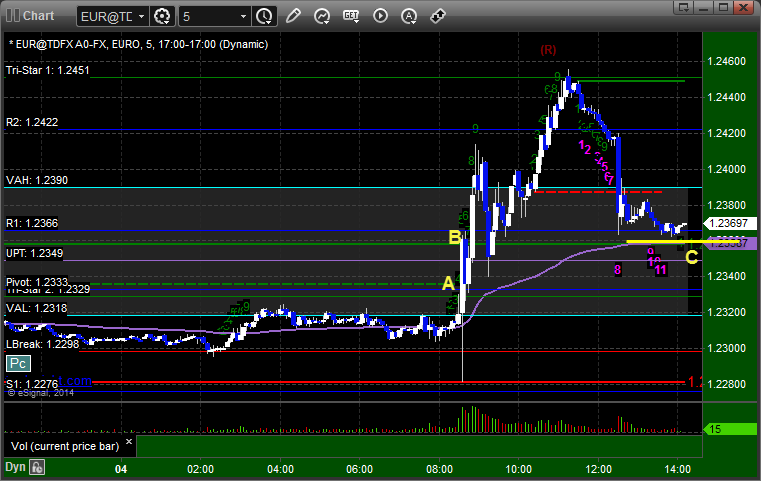Click the 1.23000 price axis label
Viewport: 761px width, 481px height.
point(727,348)
